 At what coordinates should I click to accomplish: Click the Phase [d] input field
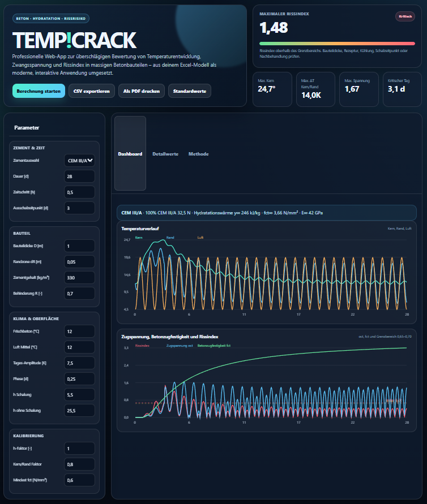[x=79, y=379]
